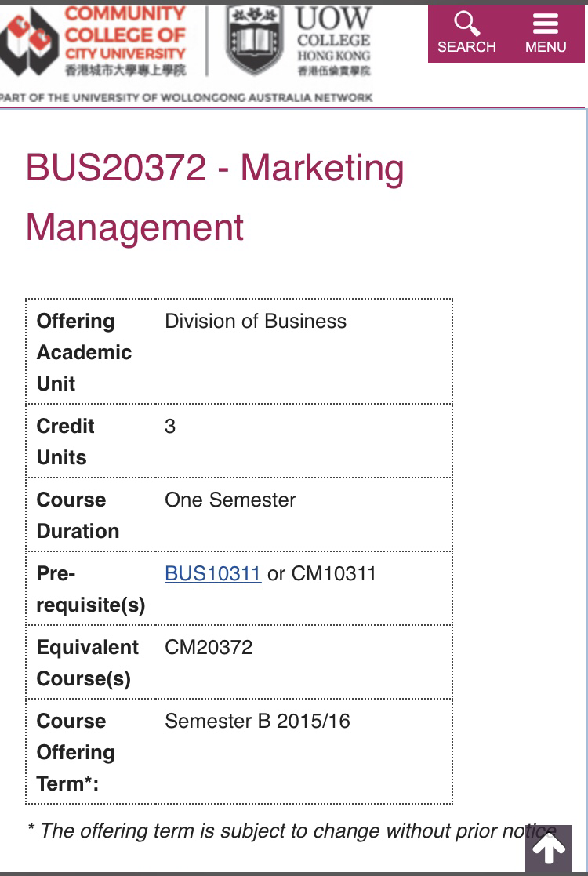This screenshot has height=876, width=588.
Task: Open the hamburger Menu icon
Action: [546, 24]
